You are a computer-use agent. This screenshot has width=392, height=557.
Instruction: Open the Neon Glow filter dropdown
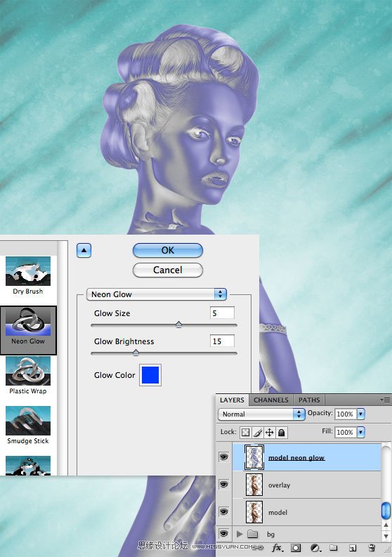click(157, 294)
